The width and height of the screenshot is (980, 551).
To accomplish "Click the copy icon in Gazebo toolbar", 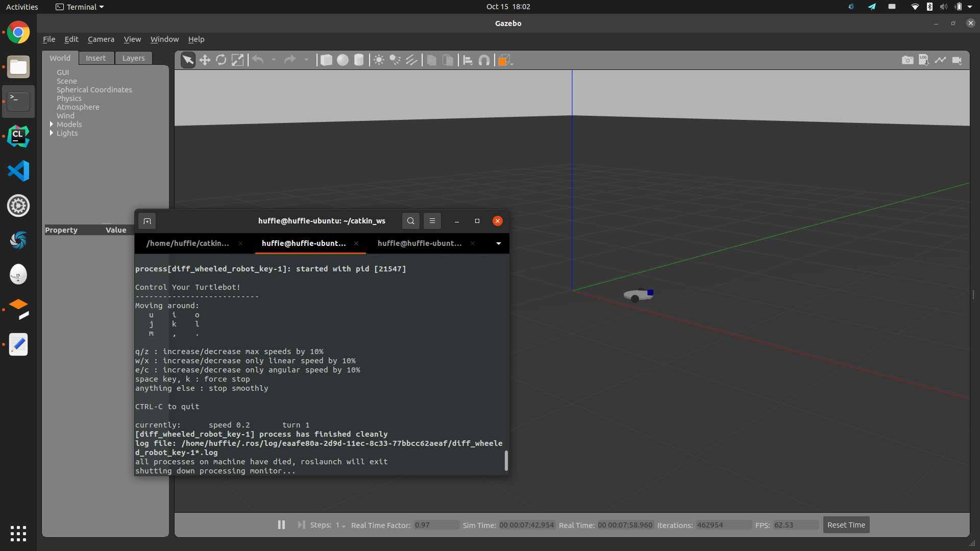I will (431, 60).
